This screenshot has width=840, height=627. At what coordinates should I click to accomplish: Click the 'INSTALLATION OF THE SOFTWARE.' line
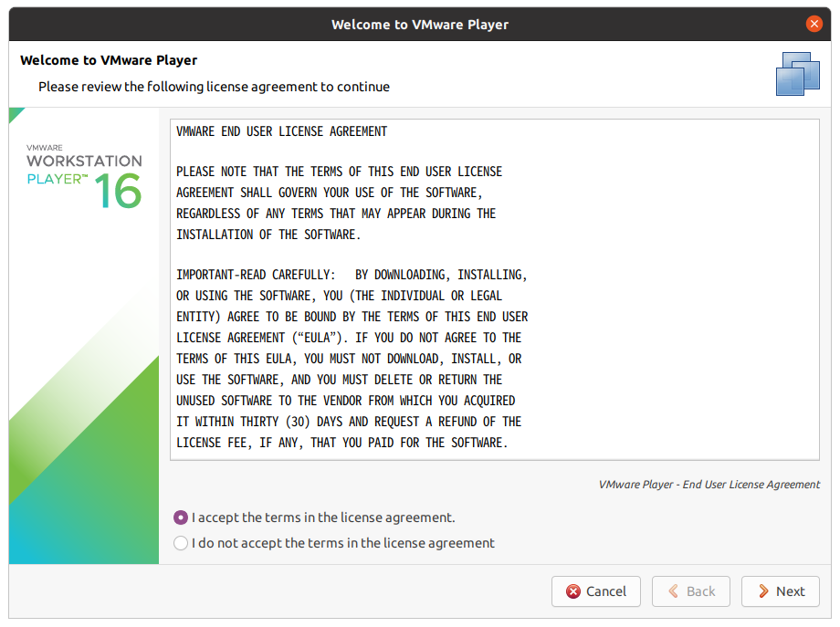[268, 235]
